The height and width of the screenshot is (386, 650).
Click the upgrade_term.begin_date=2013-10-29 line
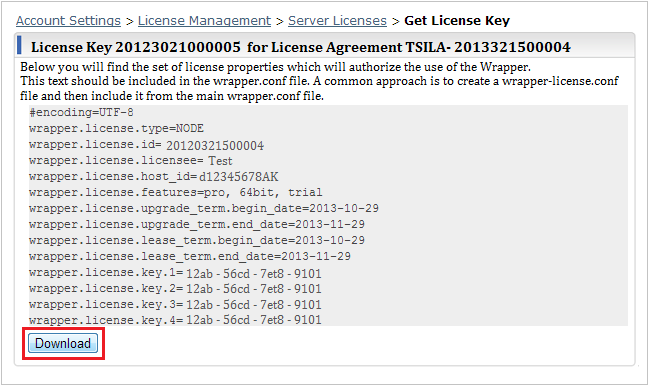[204, 208]
